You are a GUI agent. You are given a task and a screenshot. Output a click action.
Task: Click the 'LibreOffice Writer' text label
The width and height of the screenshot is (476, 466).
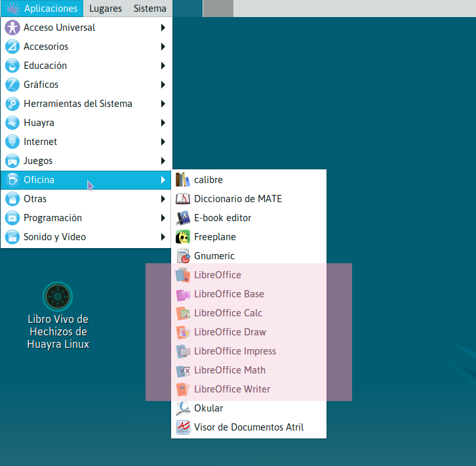232,389
